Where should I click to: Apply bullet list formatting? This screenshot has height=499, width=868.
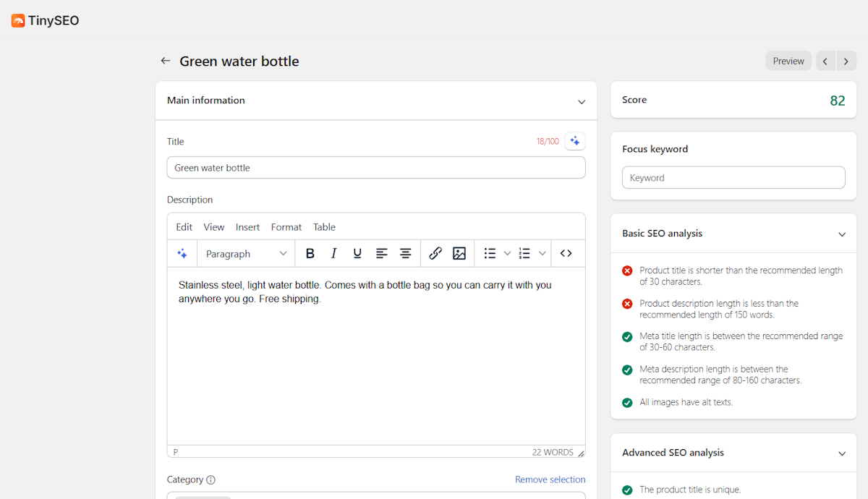(x=490, y=254)
